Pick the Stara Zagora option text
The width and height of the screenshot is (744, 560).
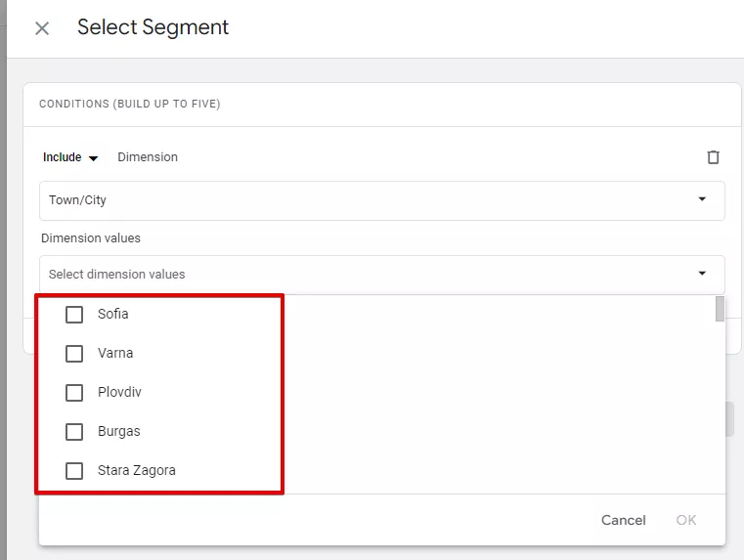point(137,470)
